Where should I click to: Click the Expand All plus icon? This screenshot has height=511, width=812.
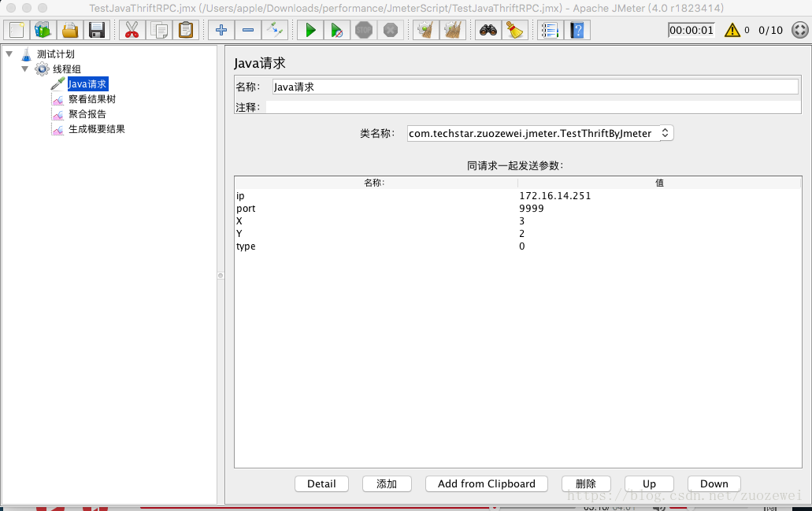pyautogui.click(x=221, y=30)
